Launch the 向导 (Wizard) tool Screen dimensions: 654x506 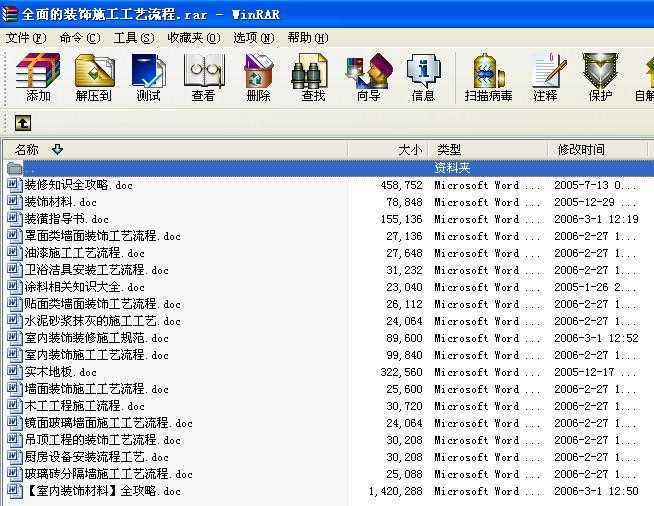(369, 77)
